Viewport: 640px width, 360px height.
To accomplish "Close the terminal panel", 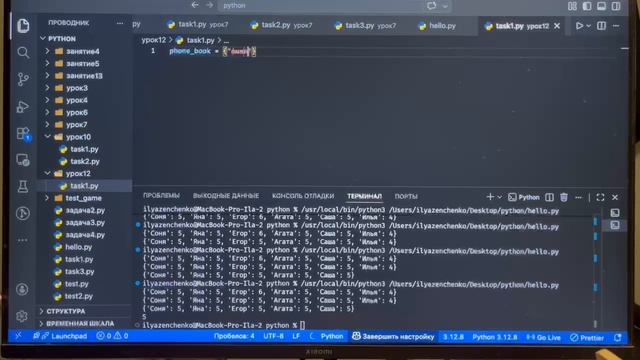I will tap(615, 198).
